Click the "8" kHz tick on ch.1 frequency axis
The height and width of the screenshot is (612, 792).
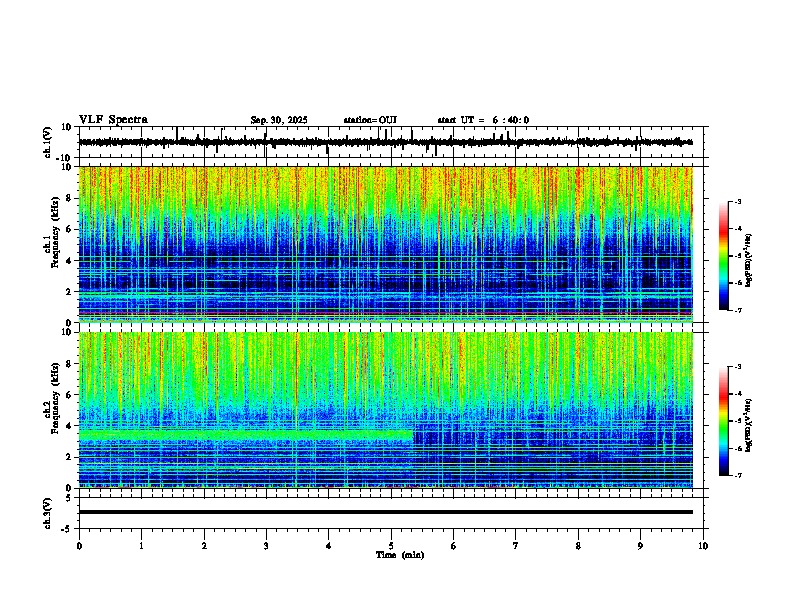click(70, 198)
